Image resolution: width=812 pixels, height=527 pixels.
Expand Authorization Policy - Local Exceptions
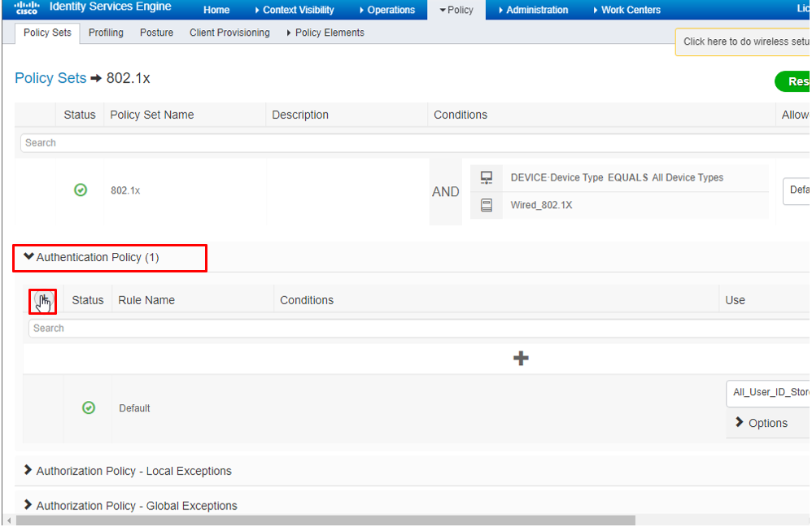click(28, 469)
